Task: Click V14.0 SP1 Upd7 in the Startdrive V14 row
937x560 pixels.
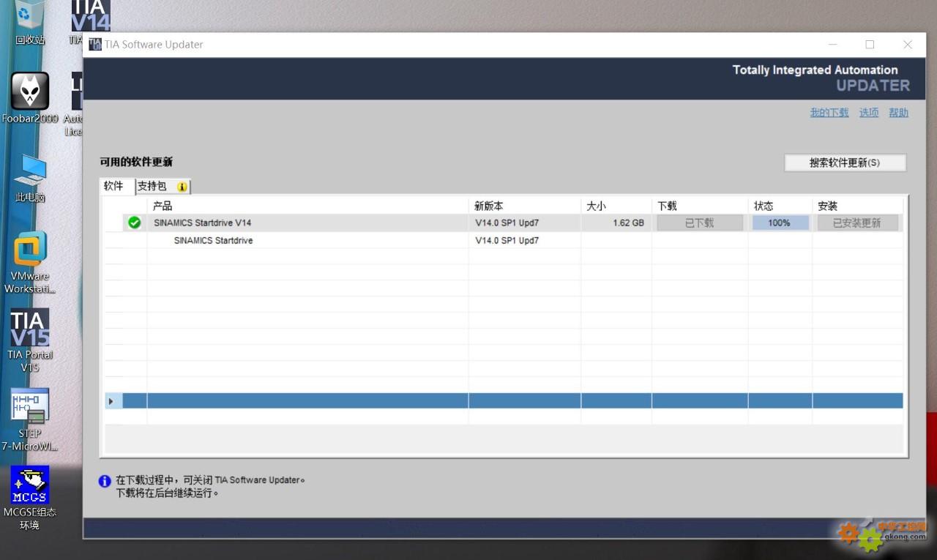Action: (507, 223)
